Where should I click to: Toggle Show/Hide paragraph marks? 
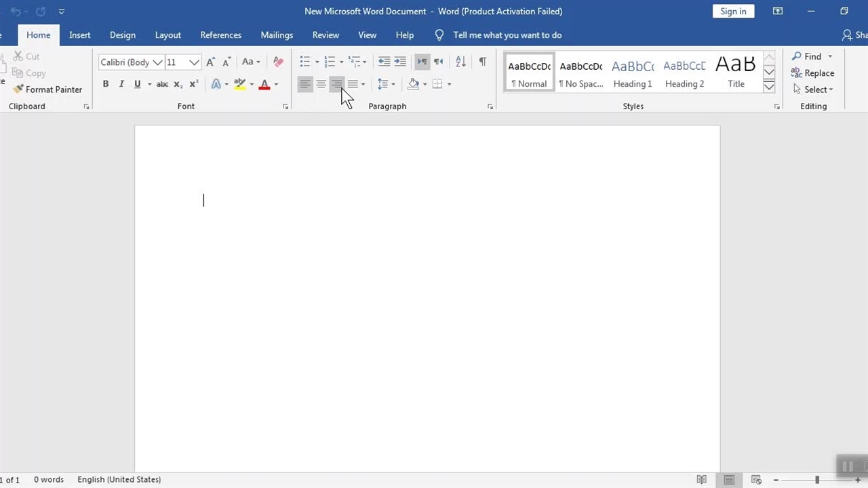click(x=482, y=62)
